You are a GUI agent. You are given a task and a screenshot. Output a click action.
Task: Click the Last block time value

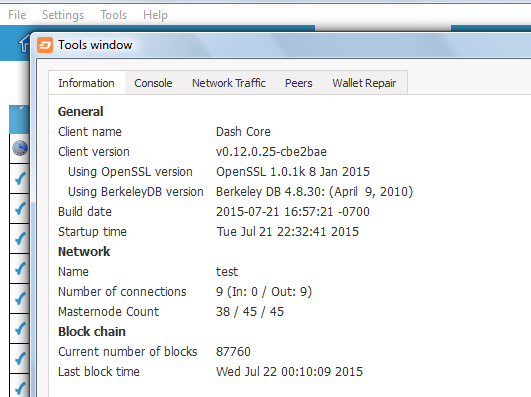tap(290, 372)
